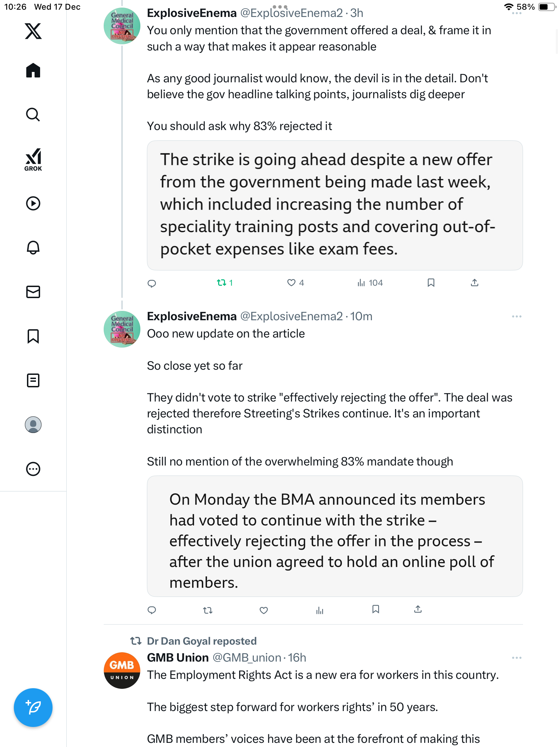Screen dimensions: 560x747
Task: Open the Lists icon in sidebar
Action: (x=33, y=380)
